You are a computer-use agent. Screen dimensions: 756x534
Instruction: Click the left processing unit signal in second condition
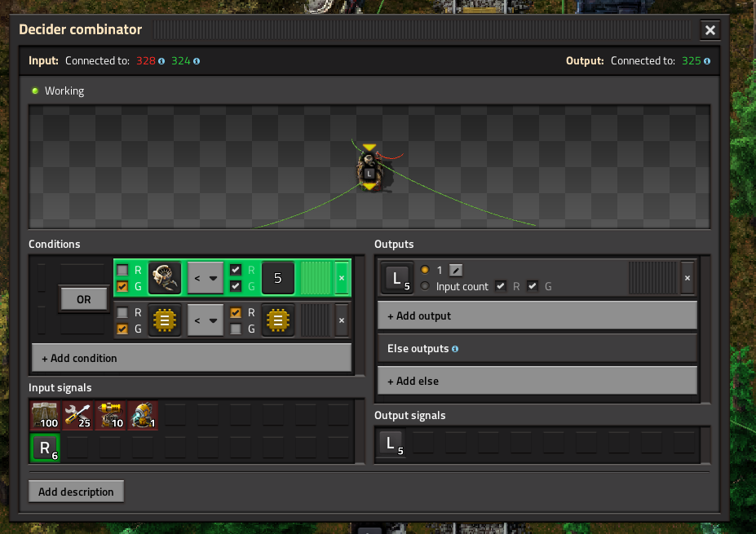(x=165, y=320)
